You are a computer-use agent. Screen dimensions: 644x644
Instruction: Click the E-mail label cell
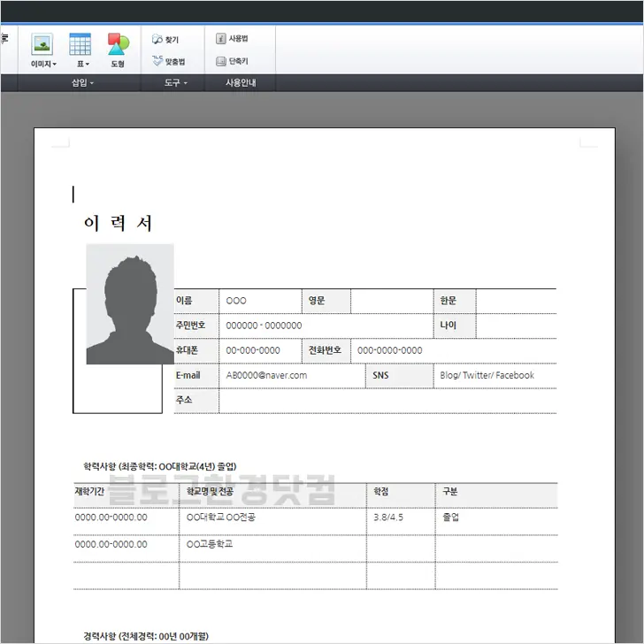click(x=196, y=375)
